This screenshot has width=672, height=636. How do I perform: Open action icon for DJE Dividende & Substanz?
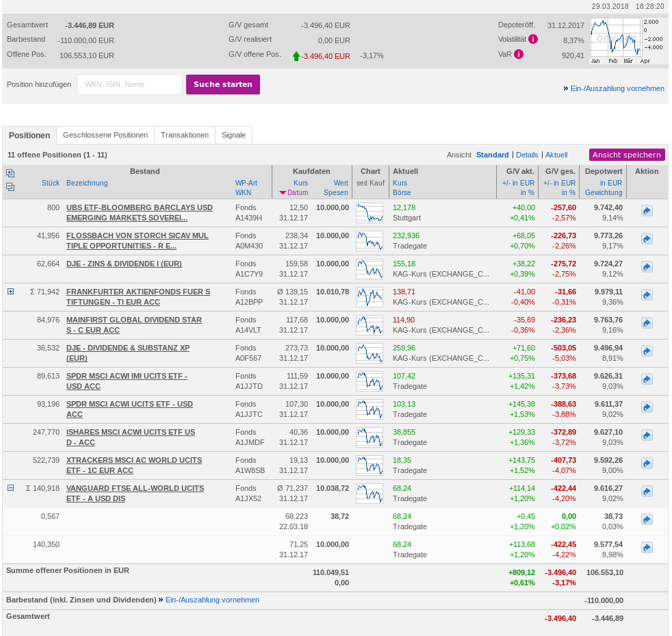647,351
